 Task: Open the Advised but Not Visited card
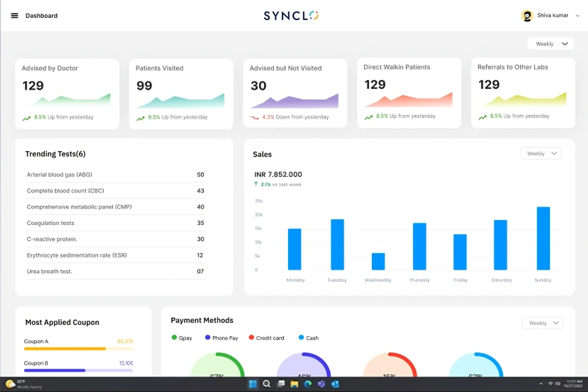[x=295, y=93]
